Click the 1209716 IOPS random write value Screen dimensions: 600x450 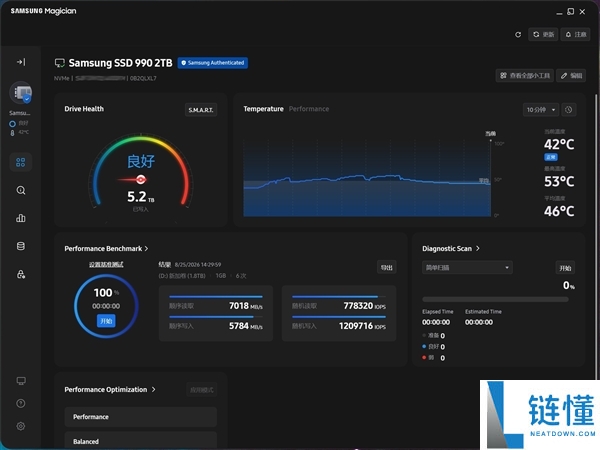pos(362,326)
